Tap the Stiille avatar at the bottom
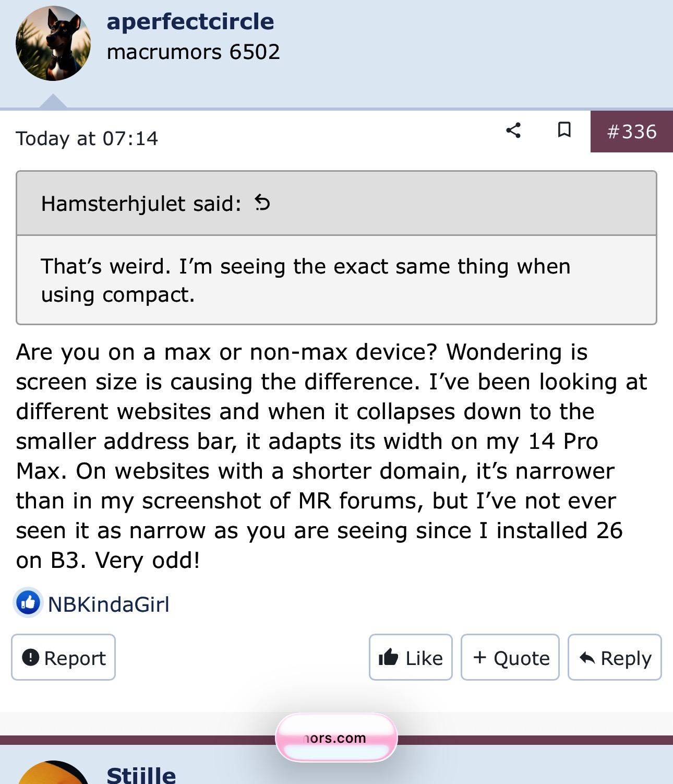The height and width of the screenshot is (784, 673). point(53,773)
